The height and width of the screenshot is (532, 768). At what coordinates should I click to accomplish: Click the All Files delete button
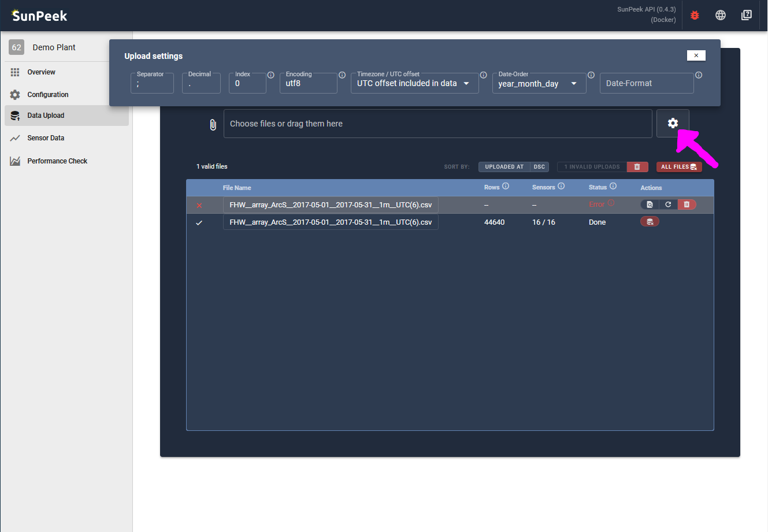point(679,167)
